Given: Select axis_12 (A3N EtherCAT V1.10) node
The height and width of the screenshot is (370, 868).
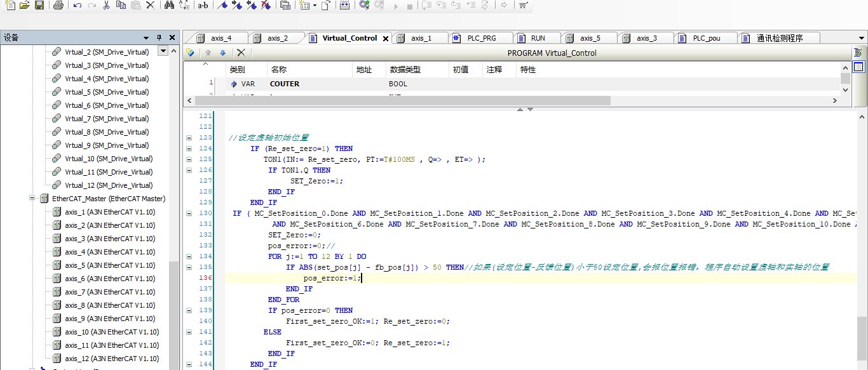Looking at the screenshot, I should pos(112,359).
